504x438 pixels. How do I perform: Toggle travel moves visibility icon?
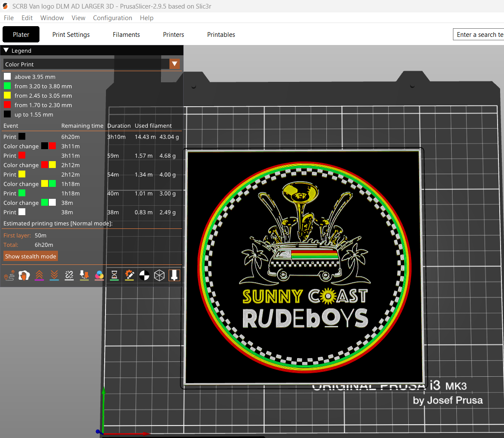(9, 276)
